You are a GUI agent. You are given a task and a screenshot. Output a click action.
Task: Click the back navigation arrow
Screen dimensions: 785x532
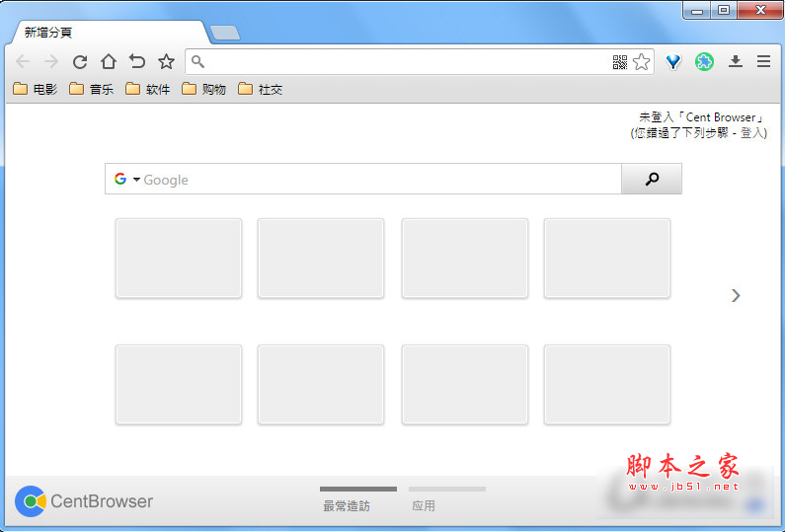point(23,61)
